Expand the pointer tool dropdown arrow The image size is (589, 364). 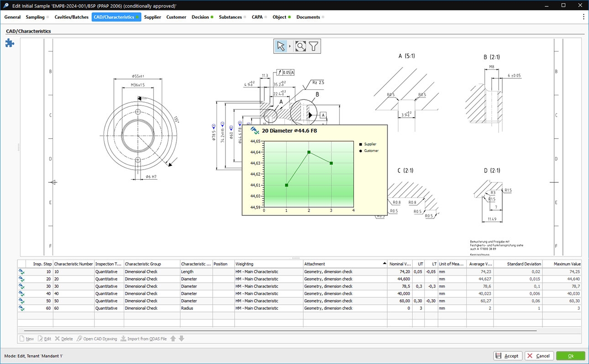point(290,47)
